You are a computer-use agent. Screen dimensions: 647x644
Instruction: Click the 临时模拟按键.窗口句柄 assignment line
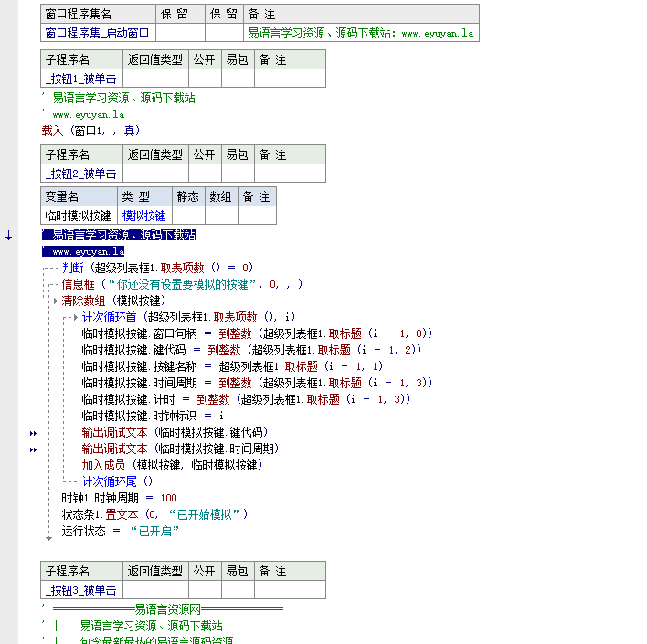[x=257, y=333]
